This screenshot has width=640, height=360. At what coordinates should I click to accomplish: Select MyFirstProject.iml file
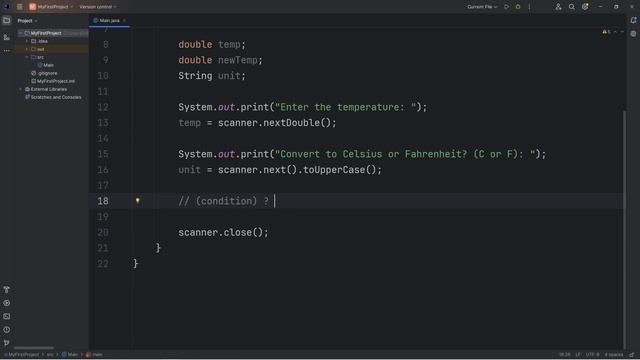click(53, 81)
